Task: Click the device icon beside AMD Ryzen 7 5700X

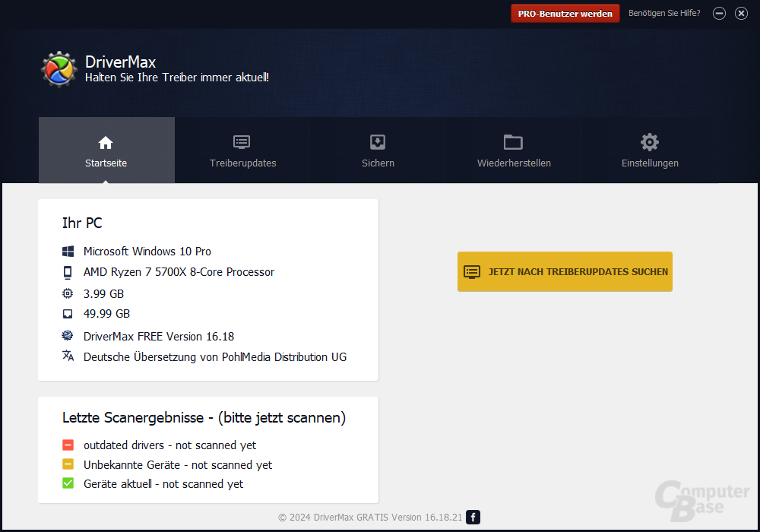Action: pos(68,272)
